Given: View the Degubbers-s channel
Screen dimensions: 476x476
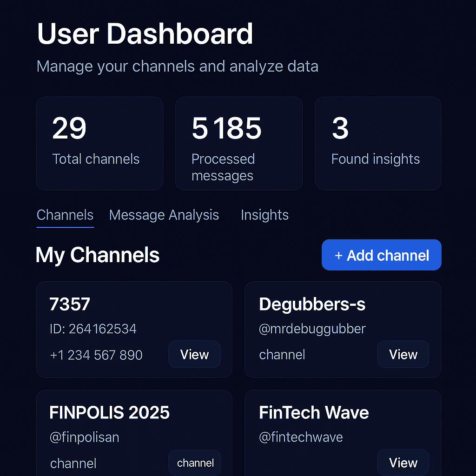Looking at the screenshot, I should (403, 355).
